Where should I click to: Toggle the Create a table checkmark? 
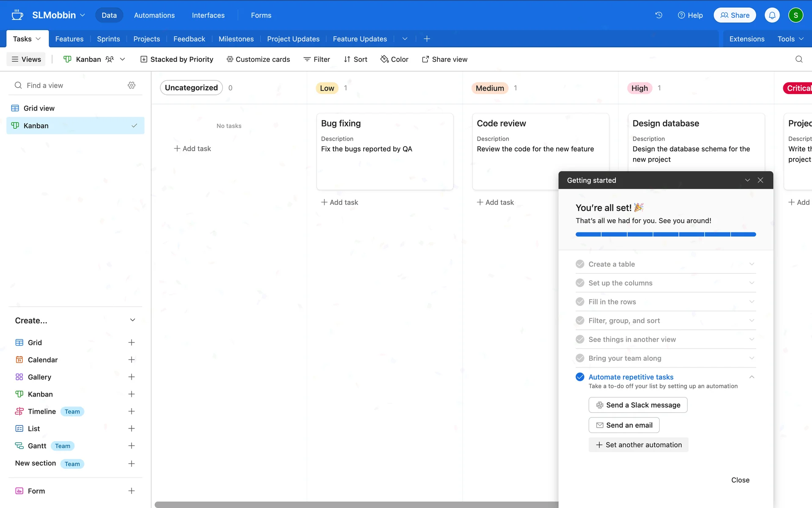click(580, 264)
